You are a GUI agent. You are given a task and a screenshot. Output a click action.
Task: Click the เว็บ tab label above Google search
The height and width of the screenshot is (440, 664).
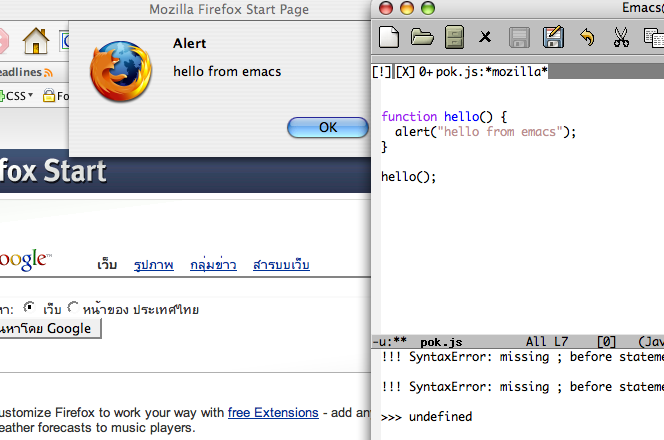(x=107, y=265)
